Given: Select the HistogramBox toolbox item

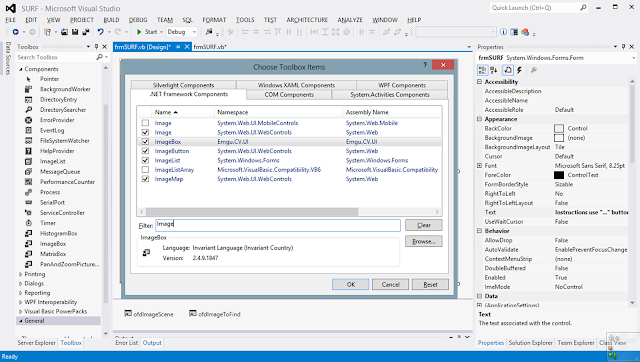Looking at the screenshot, I should [x=58, y=233].
